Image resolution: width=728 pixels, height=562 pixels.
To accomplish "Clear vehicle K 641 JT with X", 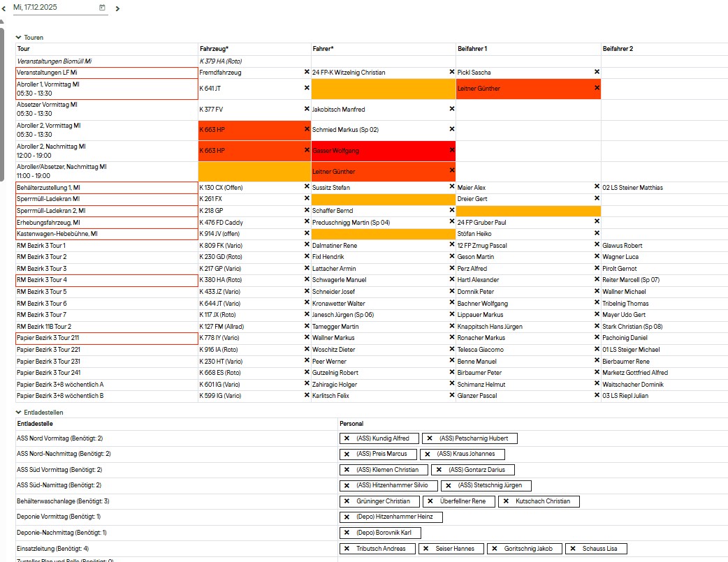I will (306, 88).
